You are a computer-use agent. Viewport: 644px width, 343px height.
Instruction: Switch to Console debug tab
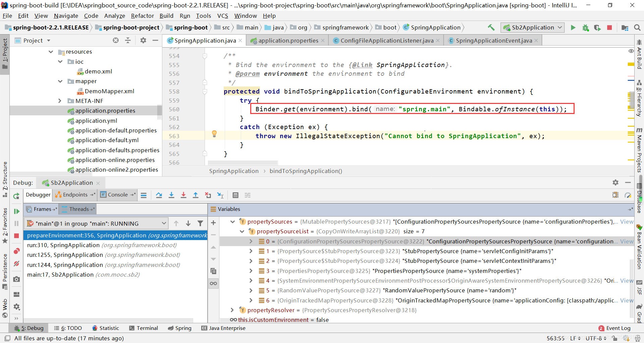click(x=117, y=195)
